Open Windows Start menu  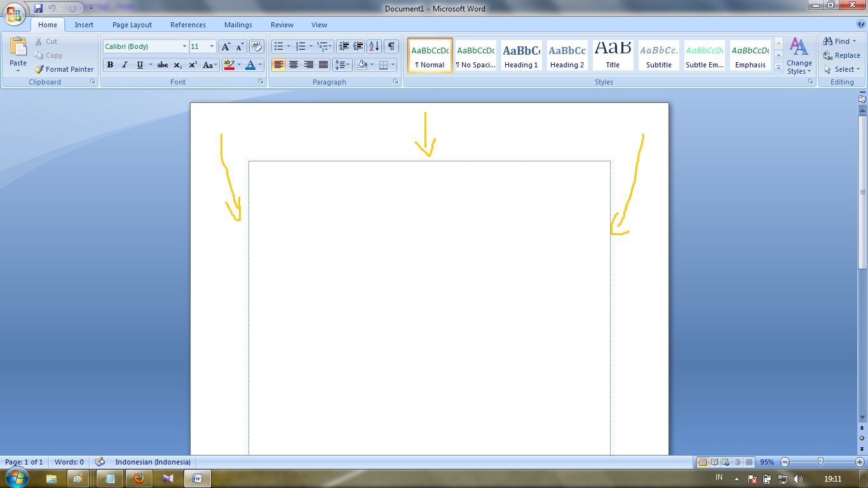[16, 478]
